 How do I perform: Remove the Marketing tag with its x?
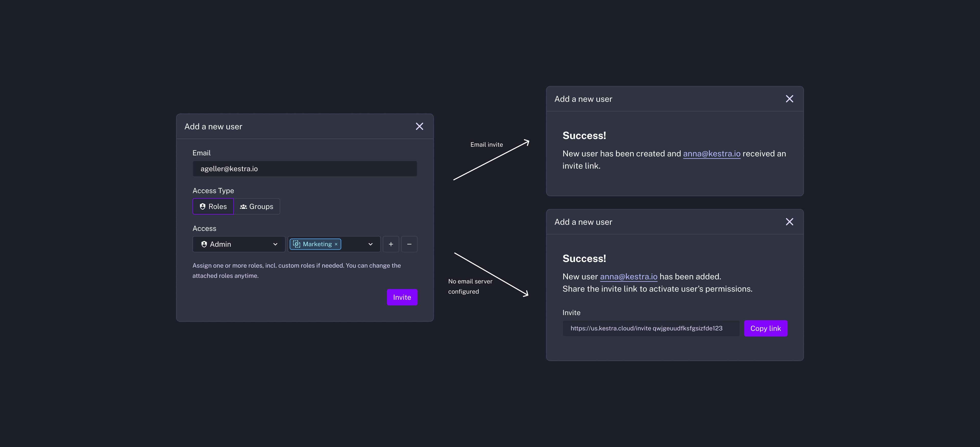point(336,244)
